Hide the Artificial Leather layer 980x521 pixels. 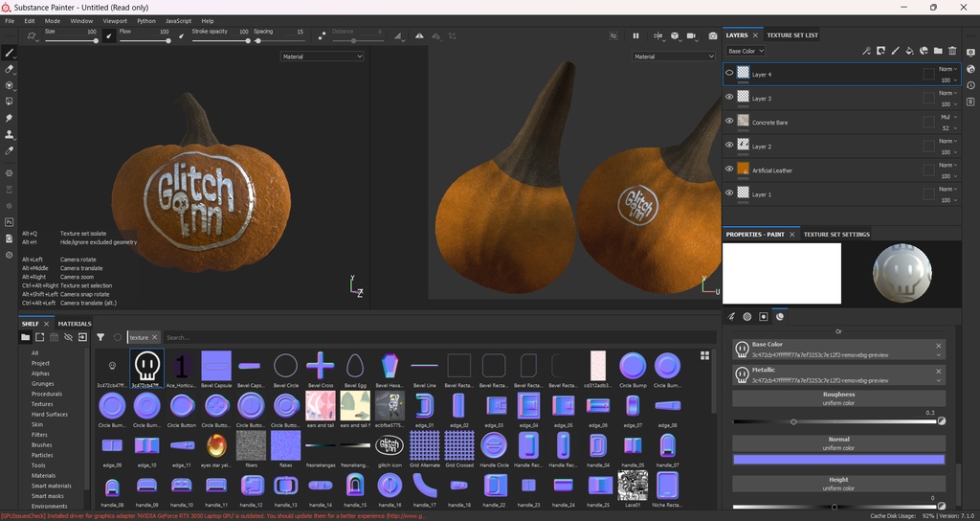tap(728, 169)
